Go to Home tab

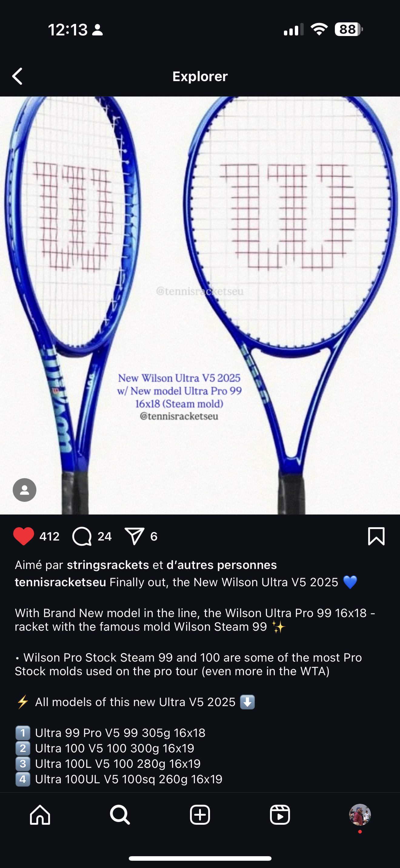(40, 815)
